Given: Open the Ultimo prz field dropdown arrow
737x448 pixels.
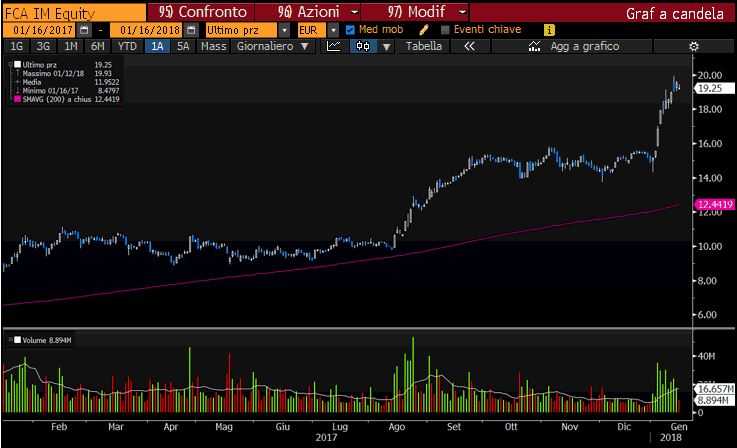Looking at the screenshot, I should click(284, 30).
